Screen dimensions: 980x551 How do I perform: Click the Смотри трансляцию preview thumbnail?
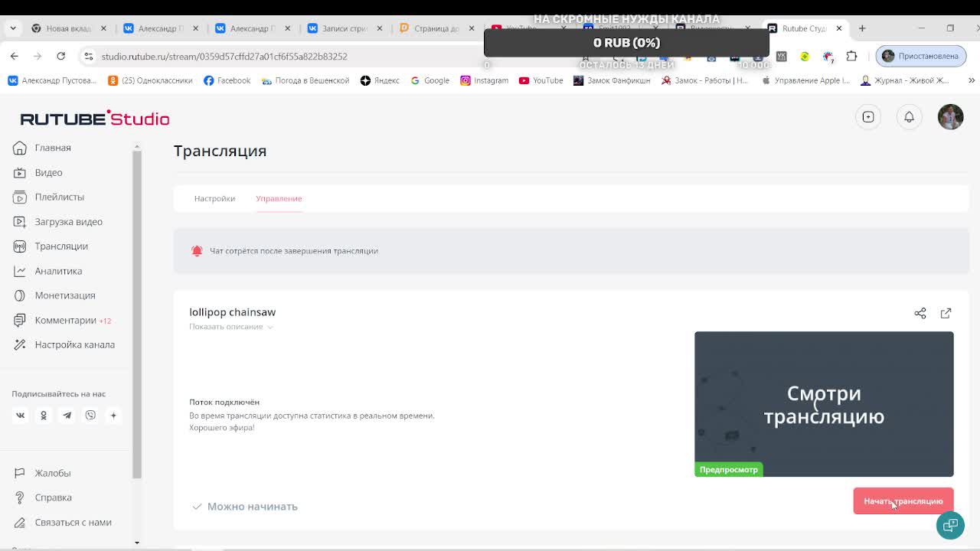coord(824,404)
